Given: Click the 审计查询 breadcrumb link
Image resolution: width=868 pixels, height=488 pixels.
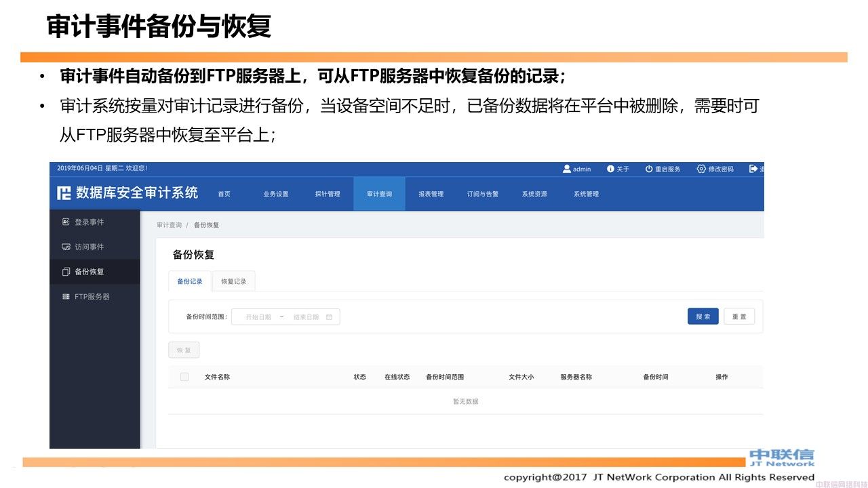Looking at the screenshot, I should pos(169,225).
